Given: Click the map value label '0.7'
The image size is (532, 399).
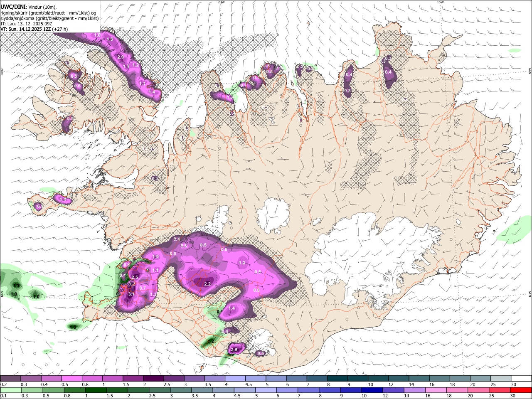Looking at the screenshot, I should click(x=143, y=288).
